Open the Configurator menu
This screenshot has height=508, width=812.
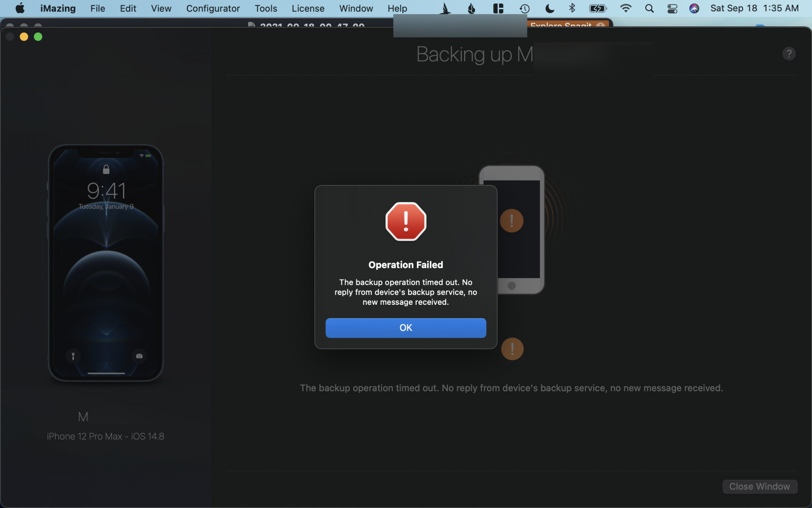[213, 9]
